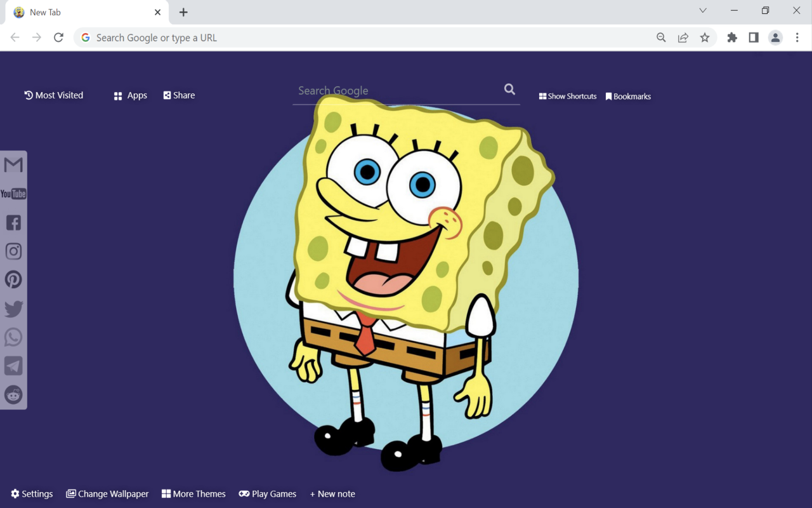Click the magnifier search icon

(509, 90)
